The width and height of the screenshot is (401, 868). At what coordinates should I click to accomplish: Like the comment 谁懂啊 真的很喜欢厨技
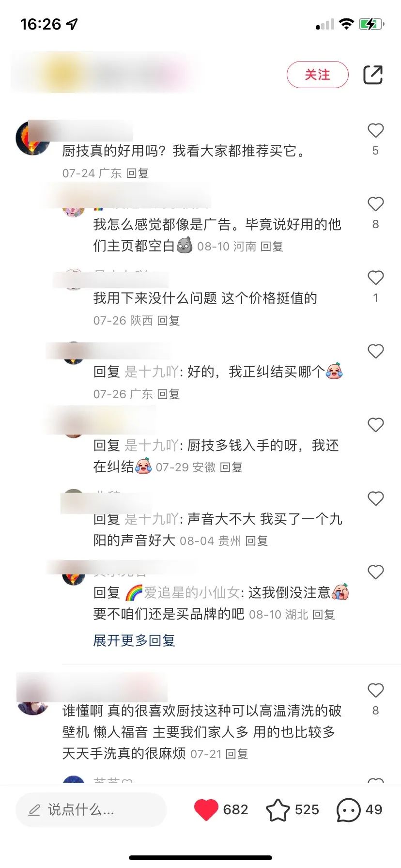(375, 690)
